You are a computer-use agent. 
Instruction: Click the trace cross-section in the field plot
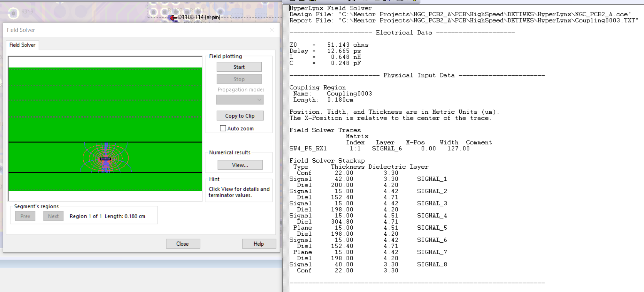point(105,159)
